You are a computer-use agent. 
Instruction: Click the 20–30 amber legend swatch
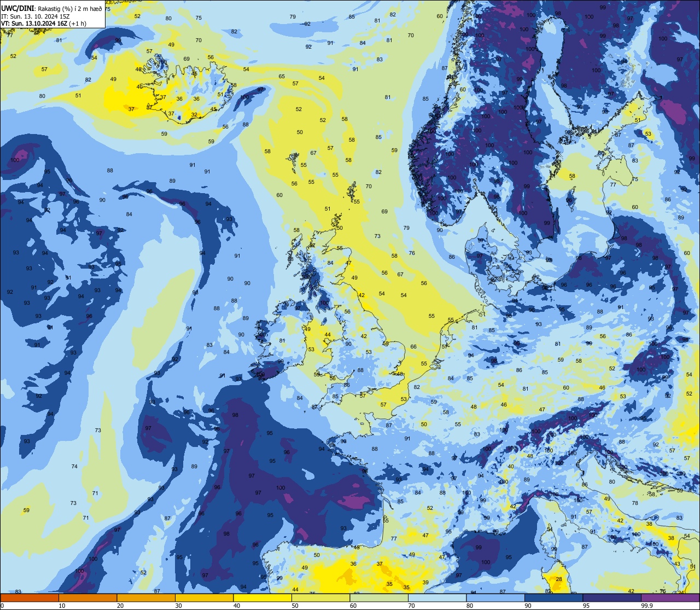(x=146, y=597)
